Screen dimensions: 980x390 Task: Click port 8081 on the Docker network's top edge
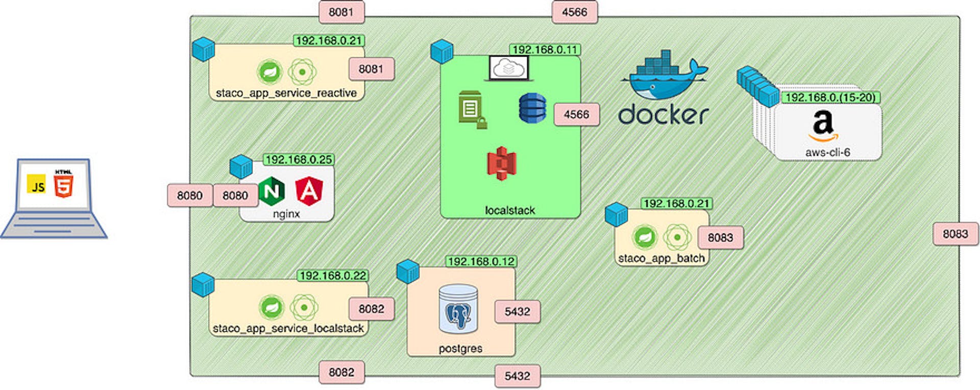(341, 12)
